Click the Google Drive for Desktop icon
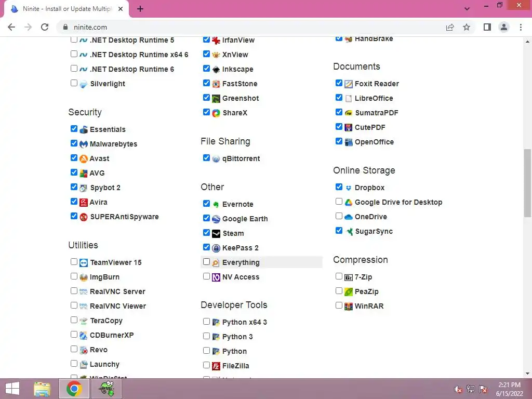The image size is (532, 399). click(349, 203)
